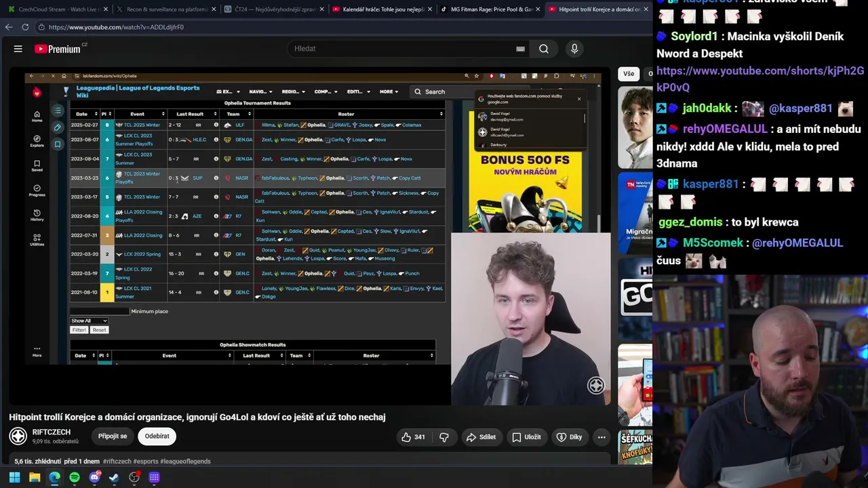Screen dimensions: 868x488
Task: Dislike the Hitpoint video
Action: [444, 437]
